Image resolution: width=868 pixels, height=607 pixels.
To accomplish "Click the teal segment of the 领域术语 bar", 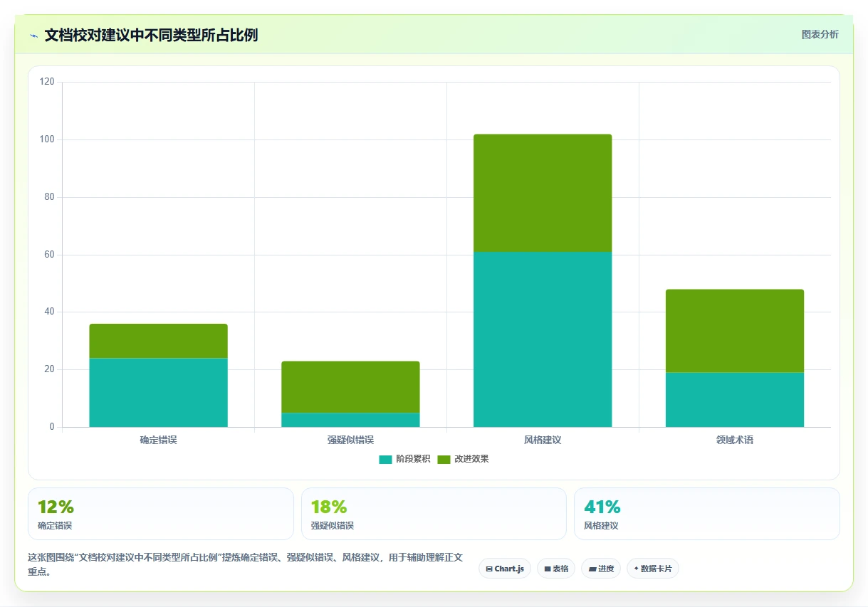I will (735, 400).
